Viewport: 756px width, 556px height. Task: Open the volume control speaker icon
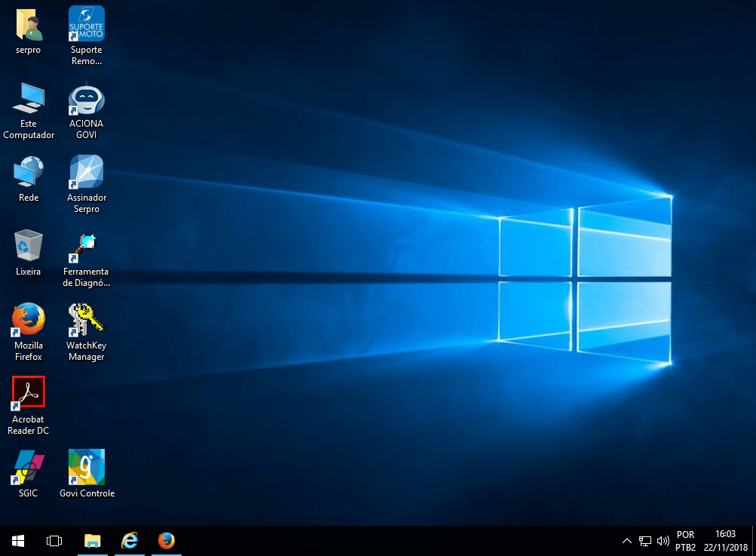click(663, 541)
